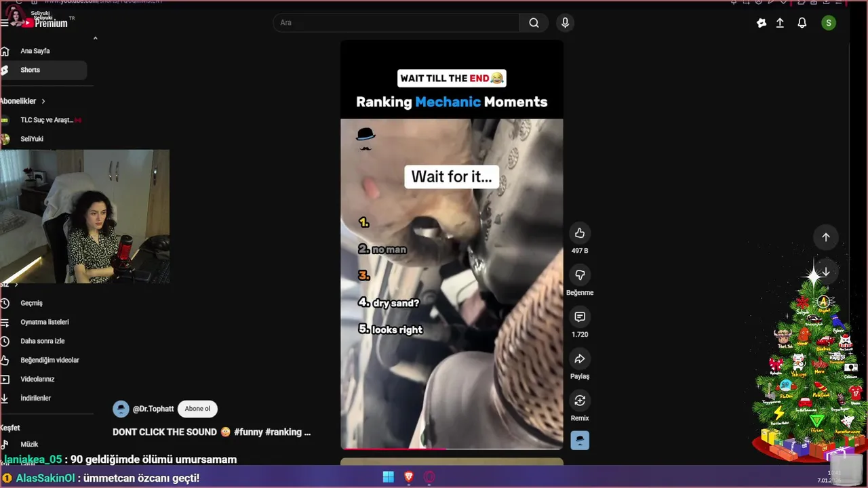Go to next short with down arrow
The width and height of the screenshot is (868, 488).
point(826,272)
